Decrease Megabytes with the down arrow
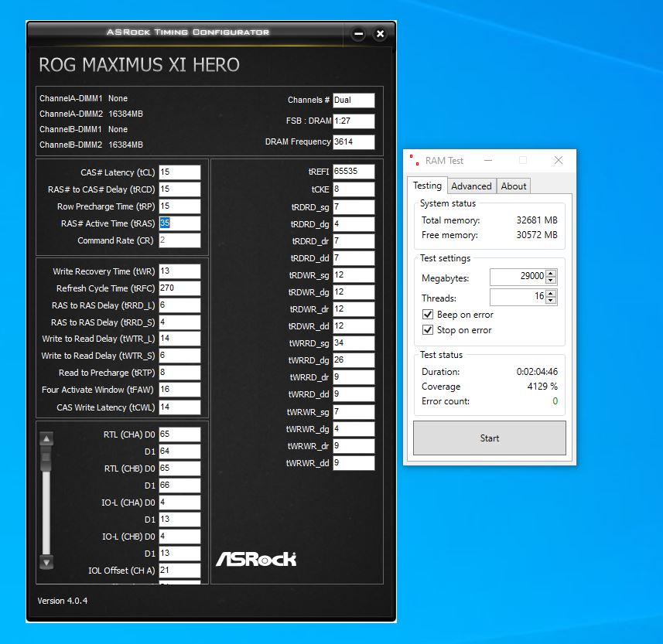The image size is (663, 644). tap(551, 281)
